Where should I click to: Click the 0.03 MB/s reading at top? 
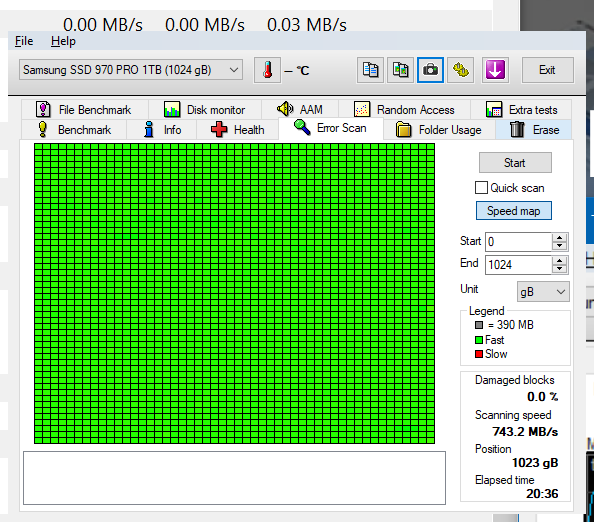[307, 25]
